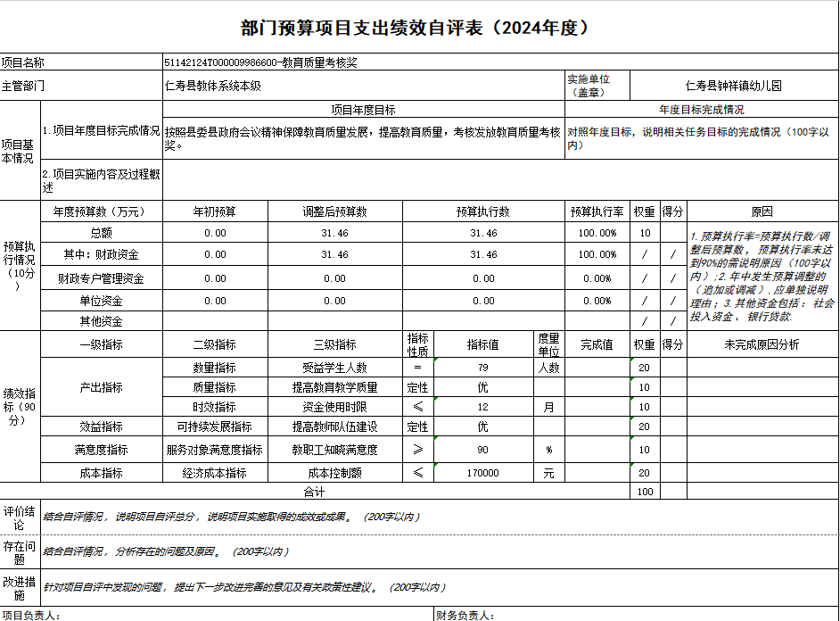This screenshot has width=840, height=621.
Task: Click the 调整后预算数 column header
Action: coord(334,212)
